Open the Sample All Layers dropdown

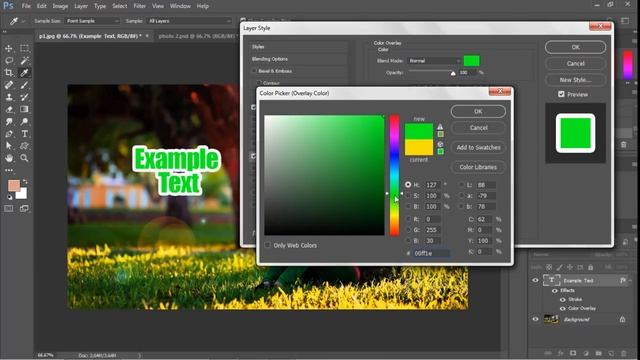click(x=189, y=21)
